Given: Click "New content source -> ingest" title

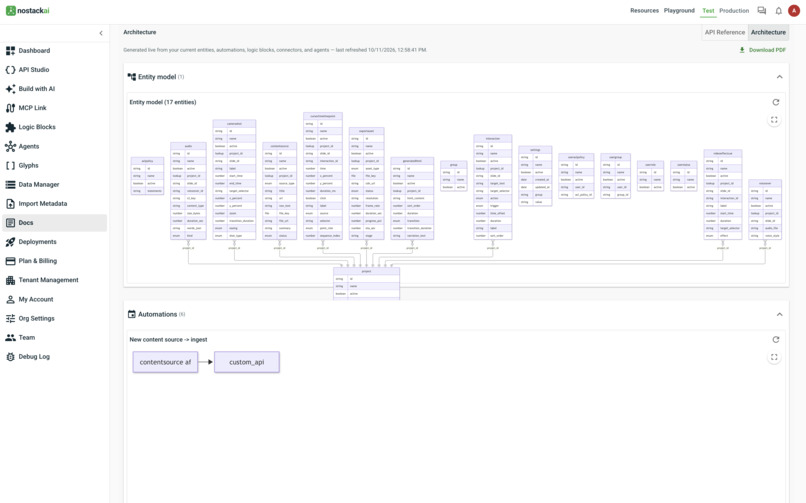Looking at the screenshot, I should 168,340.
